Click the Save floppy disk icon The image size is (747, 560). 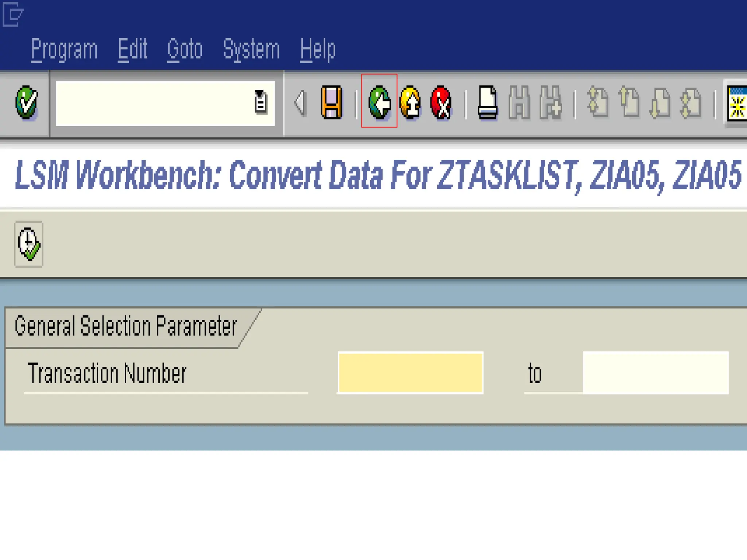pyautogui.click(x=332, y=103)
